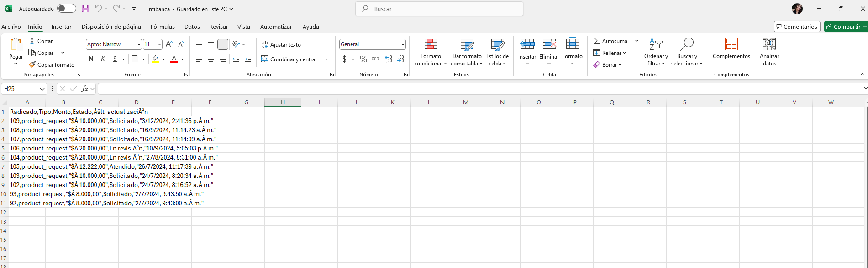
Task: Open Dar formato como tabla
Action: [x=467, y=52]
